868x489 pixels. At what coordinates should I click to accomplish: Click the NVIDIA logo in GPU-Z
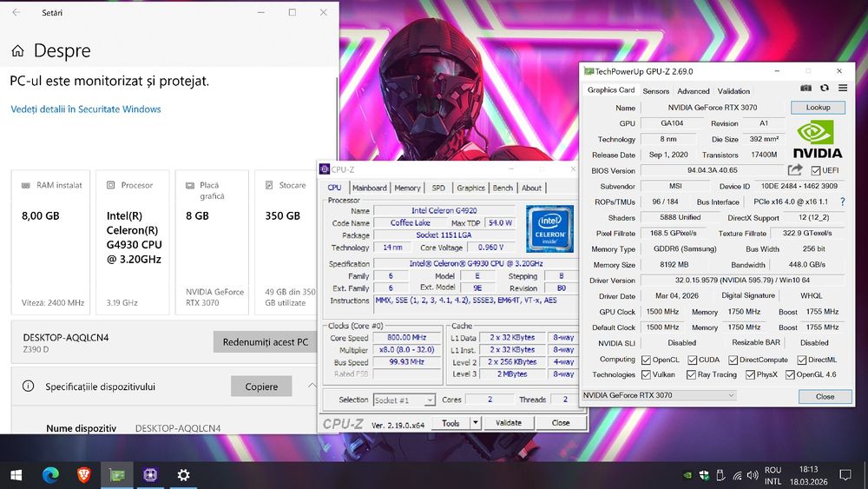pyautogui.click(x=817, y=140)
